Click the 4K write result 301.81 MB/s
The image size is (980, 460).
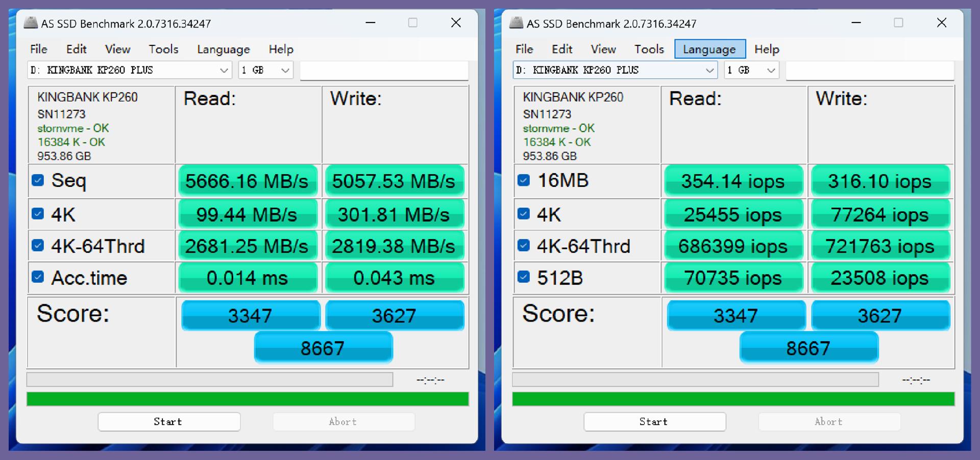point(395,214)
